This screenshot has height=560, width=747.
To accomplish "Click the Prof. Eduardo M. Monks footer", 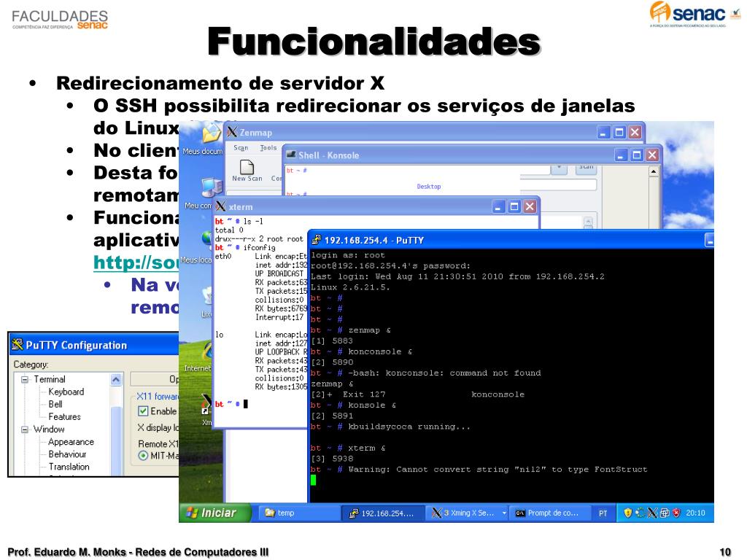I will (x=138, y=552).
